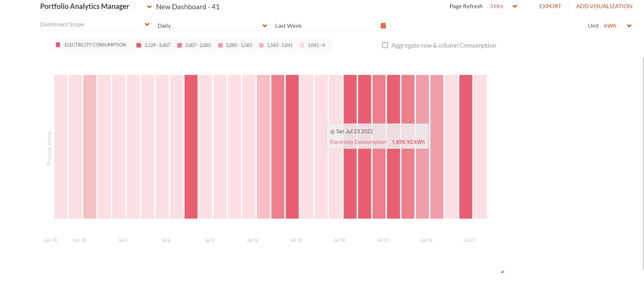Screen dimensions: 644x281
Task: Select the 1,041 - 0 legend swatch
Action: pyautogui.click(x=302, y=45)
